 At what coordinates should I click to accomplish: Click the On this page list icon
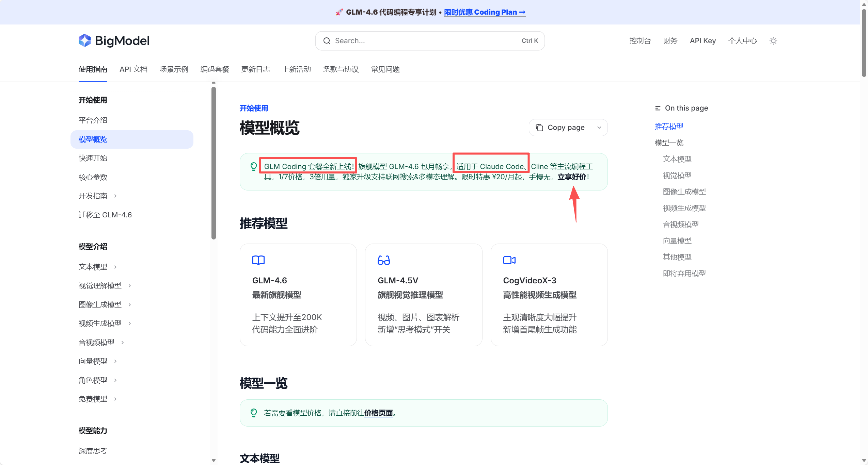658,108
